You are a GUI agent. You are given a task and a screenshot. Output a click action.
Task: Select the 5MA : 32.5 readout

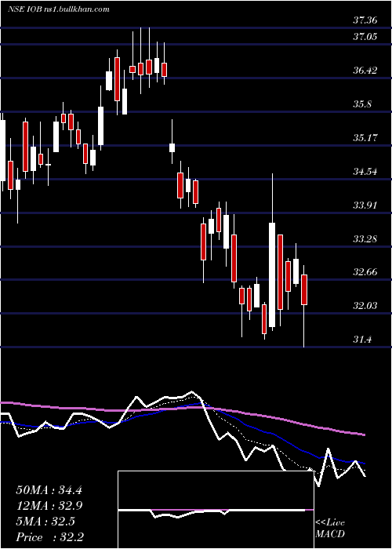point(45,522)
